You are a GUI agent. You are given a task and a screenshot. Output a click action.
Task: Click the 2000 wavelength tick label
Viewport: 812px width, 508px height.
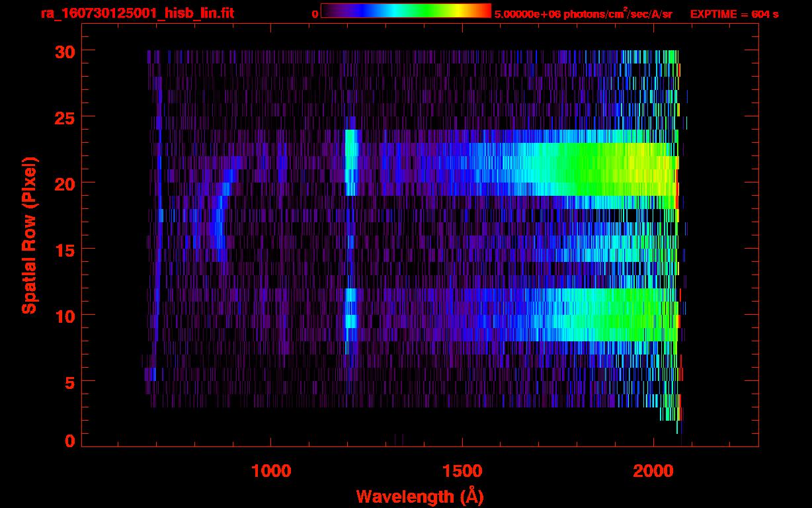653,471
